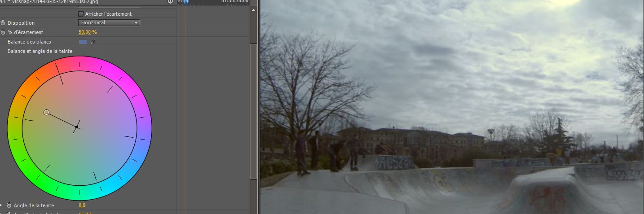Click the balance handle in color wheel
644x214 pixels.
[46, 112]
